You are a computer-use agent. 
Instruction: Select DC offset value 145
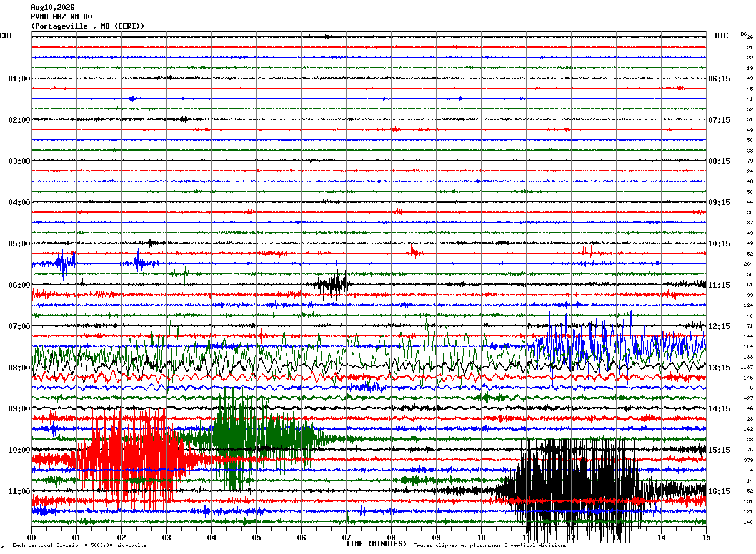click(749, 378)
